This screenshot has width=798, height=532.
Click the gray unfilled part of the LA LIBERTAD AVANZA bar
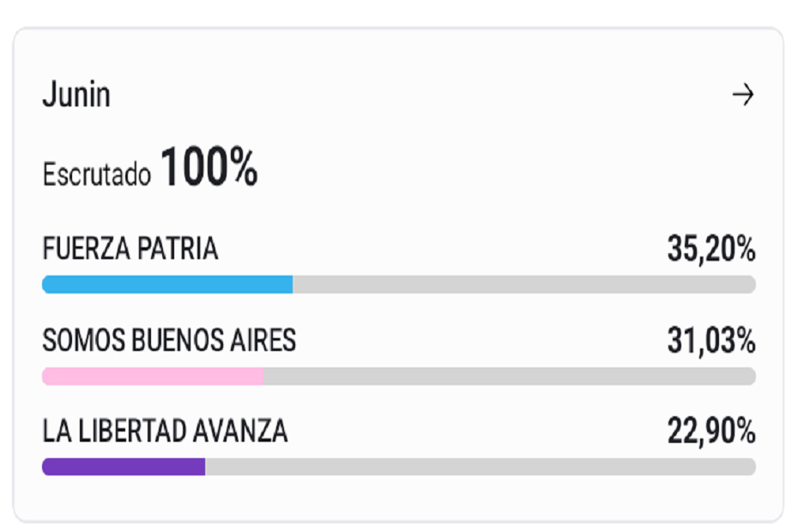[x=481, y=467]
